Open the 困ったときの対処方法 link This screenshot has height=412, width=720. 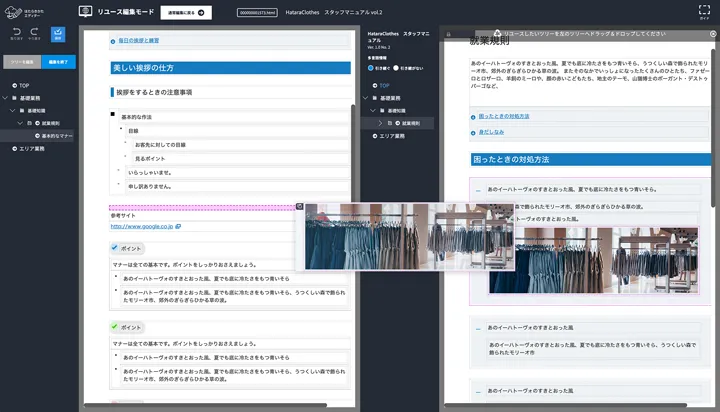(x=504, y=117)
